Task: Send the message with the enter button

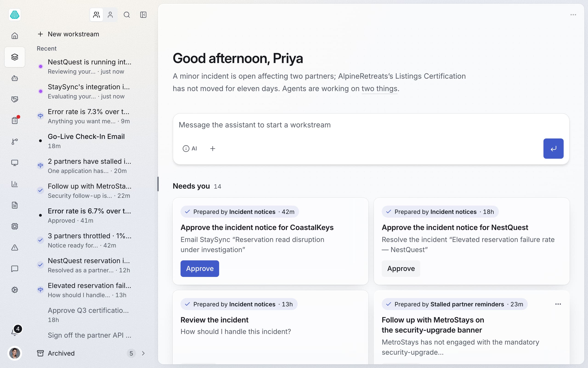Action: pyautogui.click(x=553, y=149)
